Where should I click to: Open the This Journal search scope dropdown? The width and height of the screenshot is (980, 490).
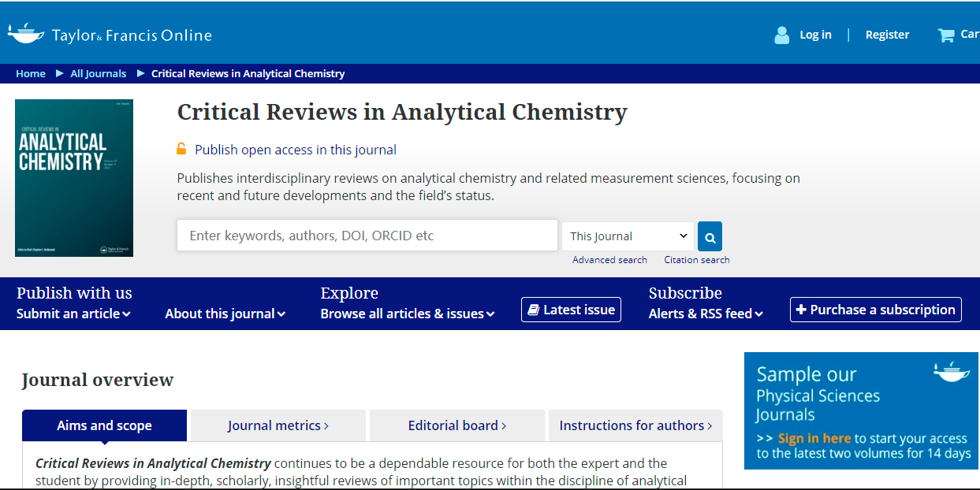[628, 236]
